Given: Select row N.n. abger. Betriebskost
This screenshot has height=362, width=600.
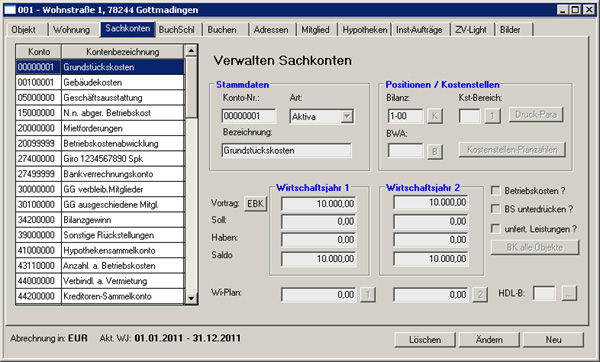Looking at the screenshot, I should pos(100,113).
